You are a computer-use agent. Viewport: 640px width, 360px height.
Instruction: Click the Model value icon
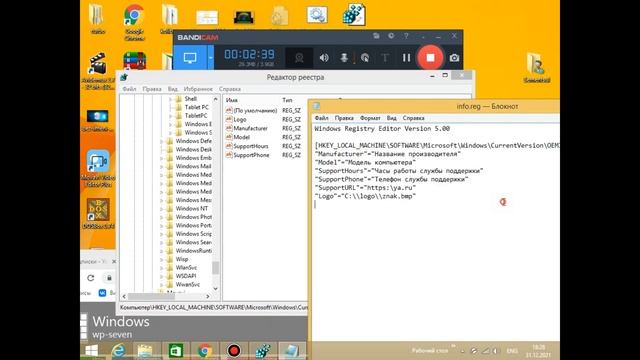pos(229,137)
